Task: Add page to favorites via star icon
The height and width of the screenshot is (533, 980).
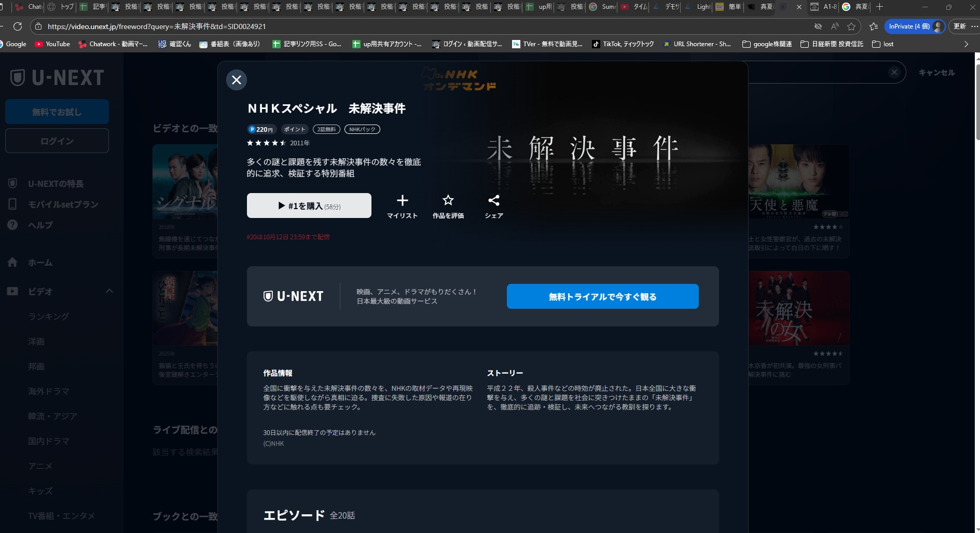Action: [851, 26]
